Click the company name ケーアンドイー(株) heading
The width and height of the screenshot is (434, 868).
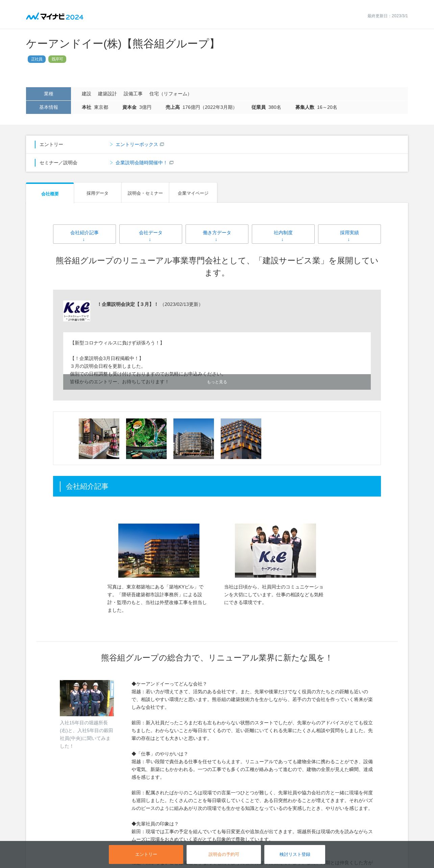122,44
